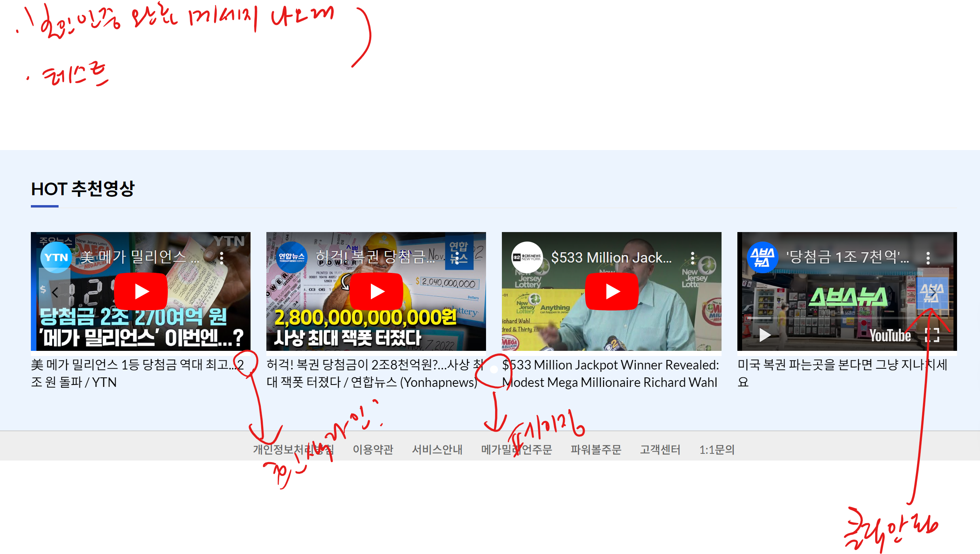Play the 연합뉴스 jackpot video
This screenshot has height=554, width=980.
point(376,291)
